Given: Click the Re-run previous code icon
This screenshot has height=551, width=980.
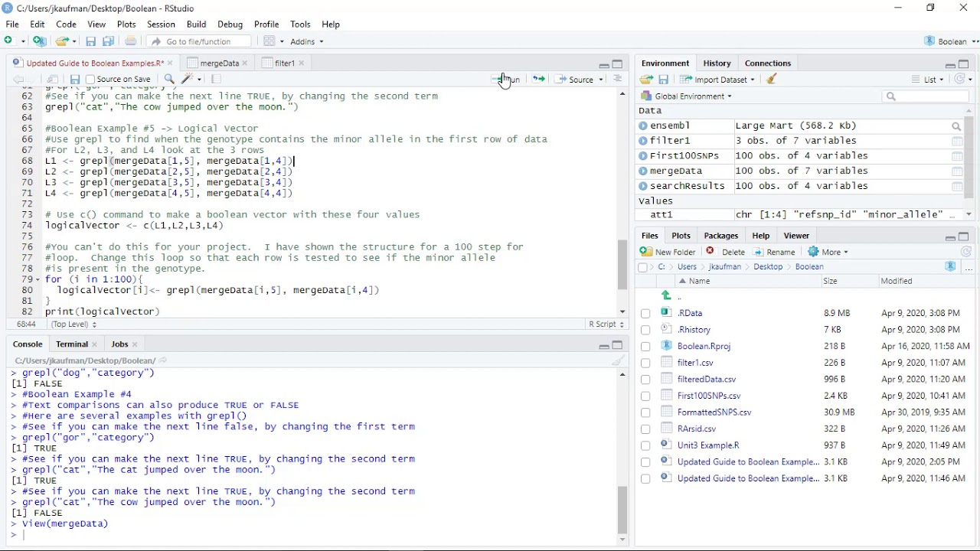Looking at the screenshot, I should 538,80.
